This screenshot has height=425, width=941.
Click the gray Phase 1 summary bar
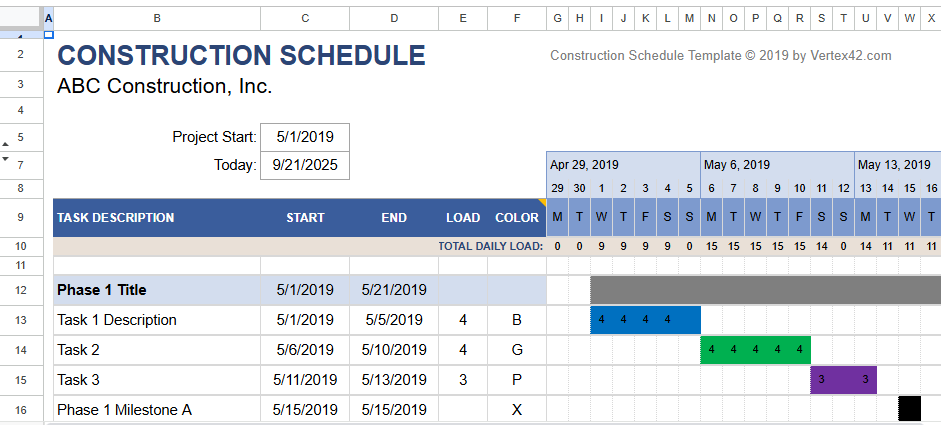[x=765, y=290]
